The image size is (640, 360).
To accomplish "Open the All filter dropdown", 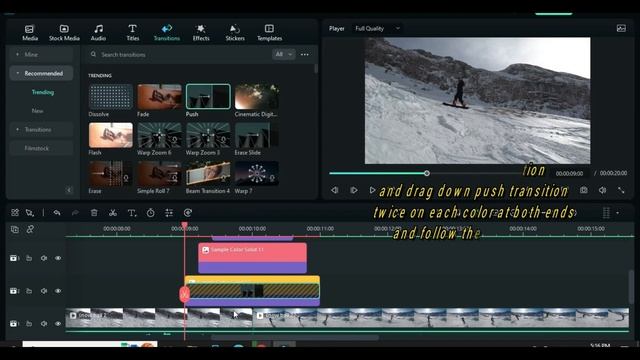I will [283, 54].
